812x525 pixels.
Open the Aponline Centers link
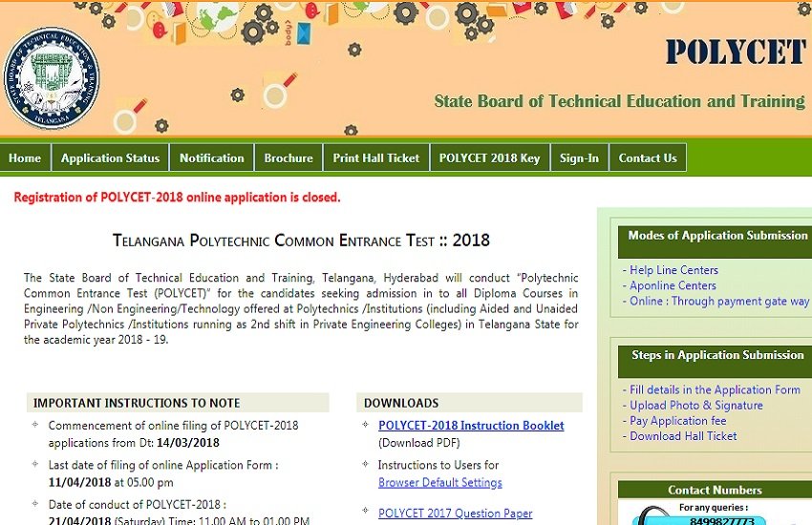(673, 285)
